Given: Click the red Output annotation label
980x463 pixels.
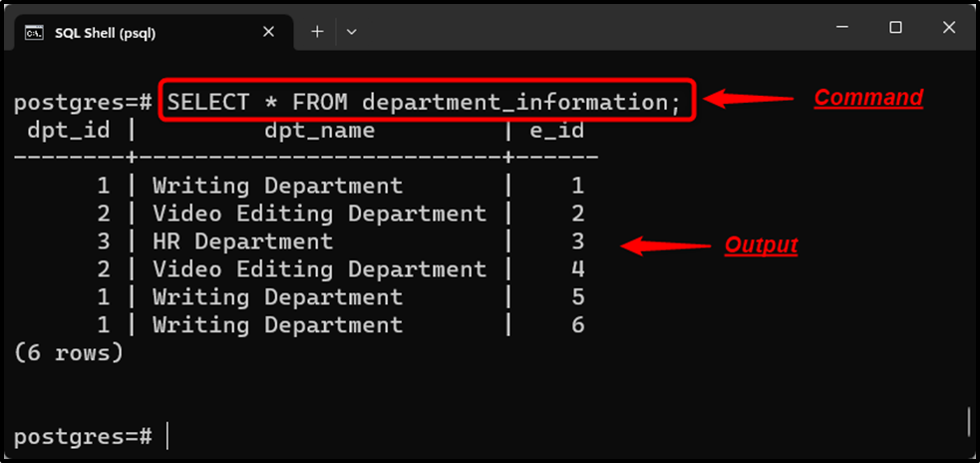Looking at the screenshot, I should pos(761,245).
